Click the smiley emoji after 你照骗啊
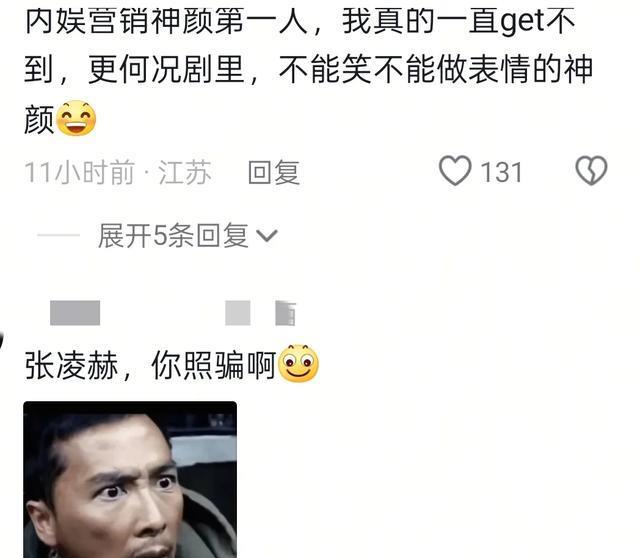 pos(298,363)
